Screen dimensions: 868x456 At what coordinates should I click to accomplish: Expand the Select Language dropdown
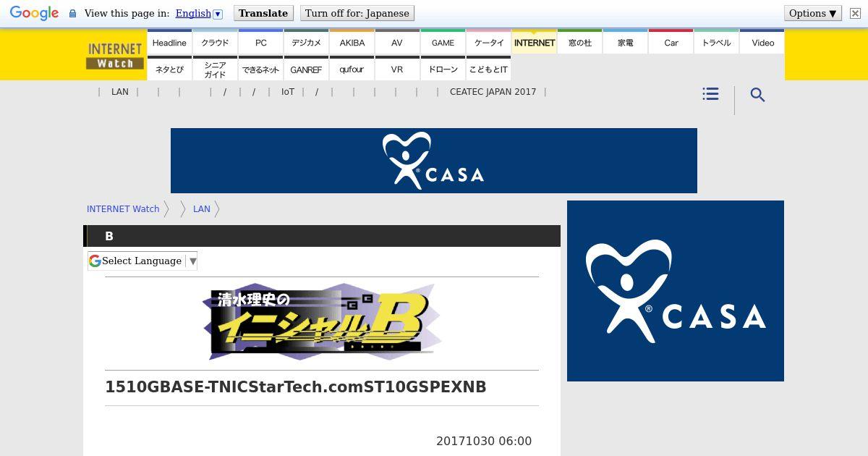click(142, 261)
